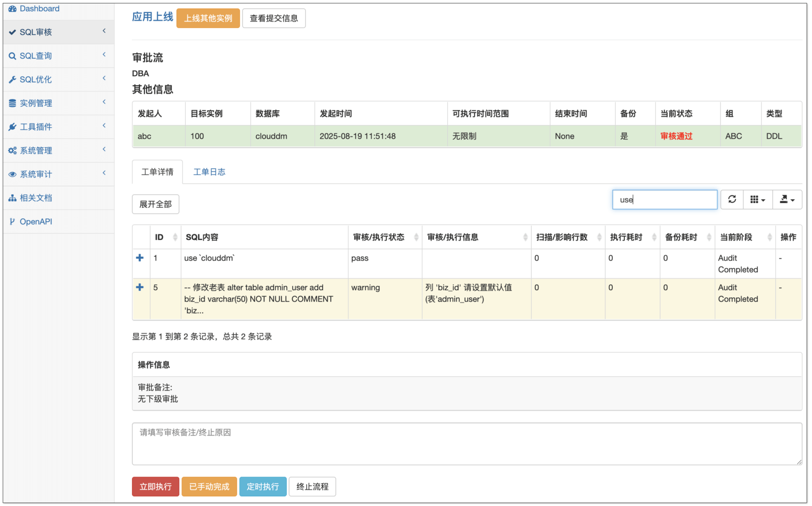Switch to the 工单日志 tab
Viewport: 812px width, 506px height.
point(209,172)
